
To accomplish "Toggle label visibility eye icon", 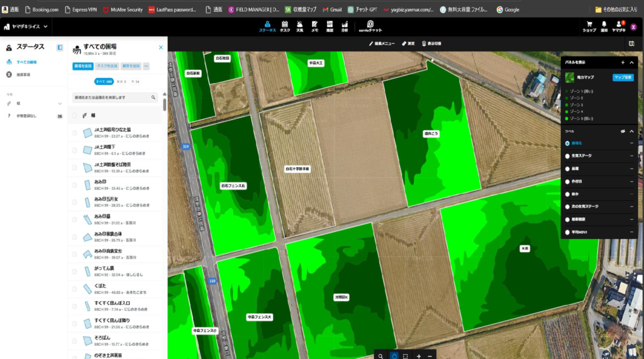I will pos(623,131).
